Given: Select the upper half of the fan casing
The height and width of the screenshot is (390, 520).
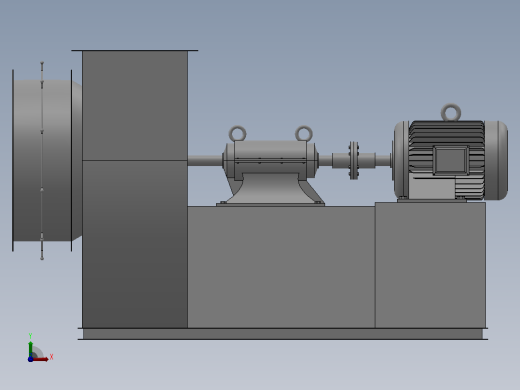Looking at the screenshot, I should click(x=135, y=105).
